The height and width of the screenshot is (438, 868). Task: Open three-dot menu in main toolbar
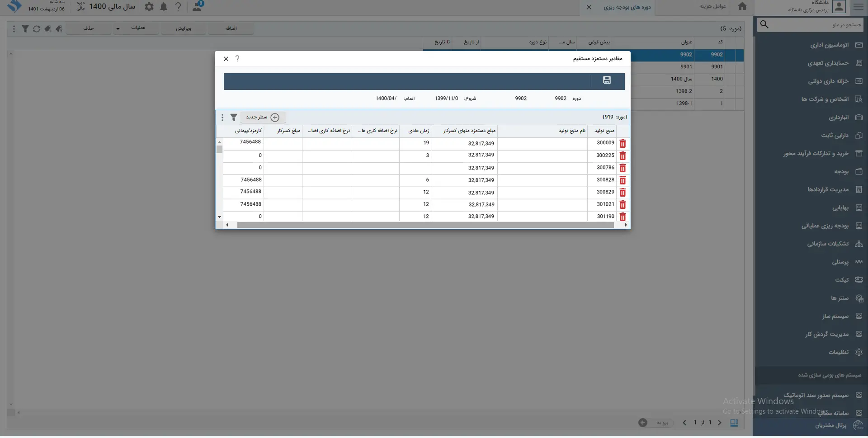click(x=14, y=29)
